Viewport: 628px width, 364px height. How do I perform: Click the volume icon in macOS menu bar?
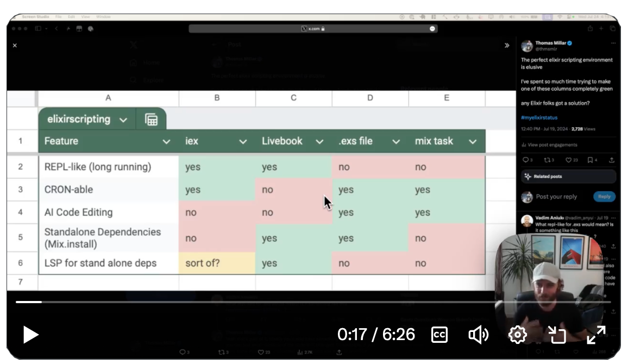tap(511, 17)
